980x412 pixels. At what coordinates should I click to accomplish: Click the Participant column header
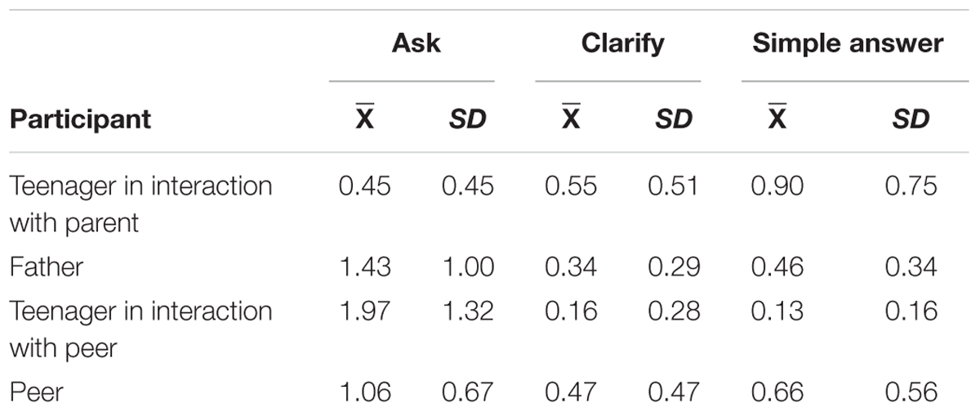tap(80, 119)
